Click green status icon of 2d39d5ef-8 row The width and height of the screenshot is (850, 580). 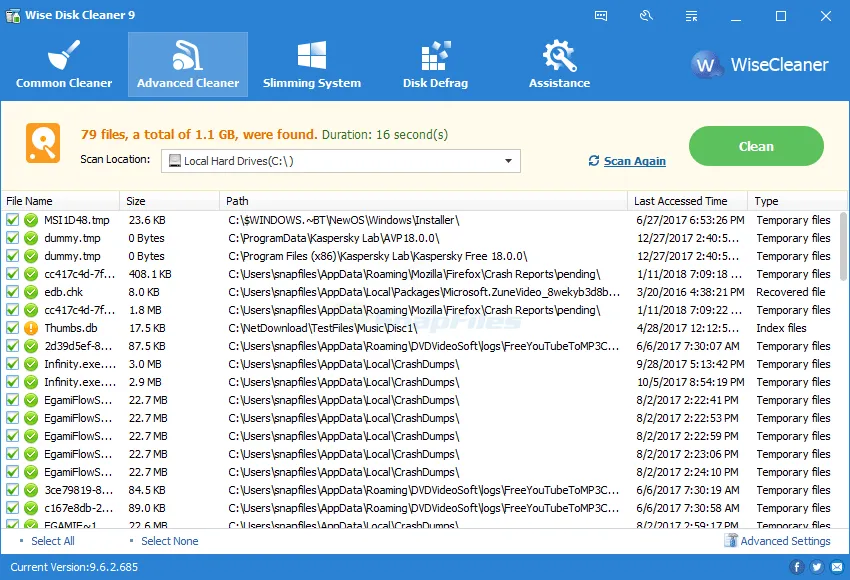[x=31, y=346]
